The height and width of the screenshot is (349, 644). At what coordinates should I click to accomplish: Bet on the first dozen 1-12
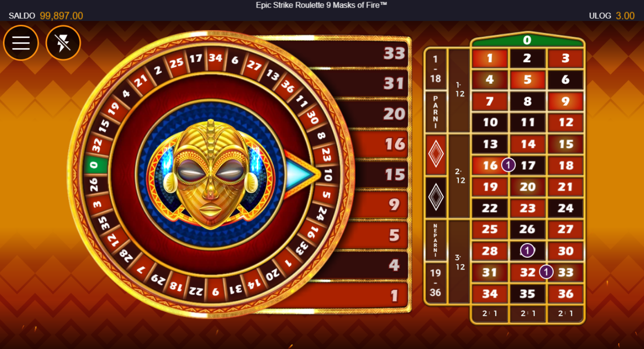(459, 90)
